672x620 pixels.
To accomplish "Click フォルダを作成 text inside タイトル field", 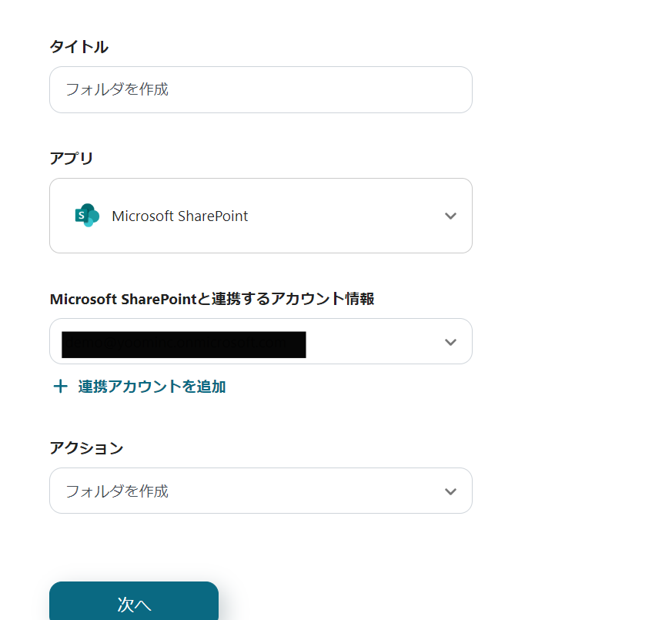I will click(x=117, y=89).
